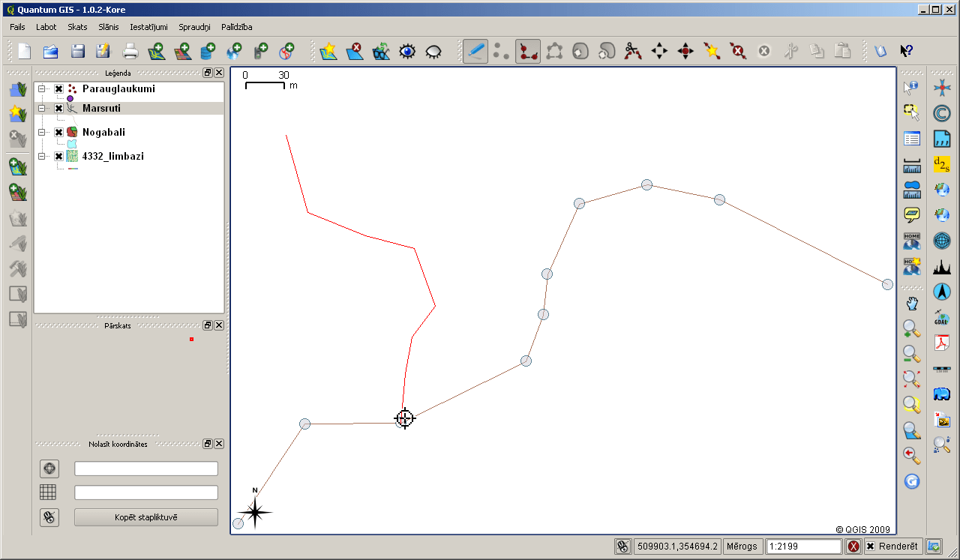Viewport: 960px width, 560px height.
Task: Select the move vertex tool
Action: [x=685, y=51]
